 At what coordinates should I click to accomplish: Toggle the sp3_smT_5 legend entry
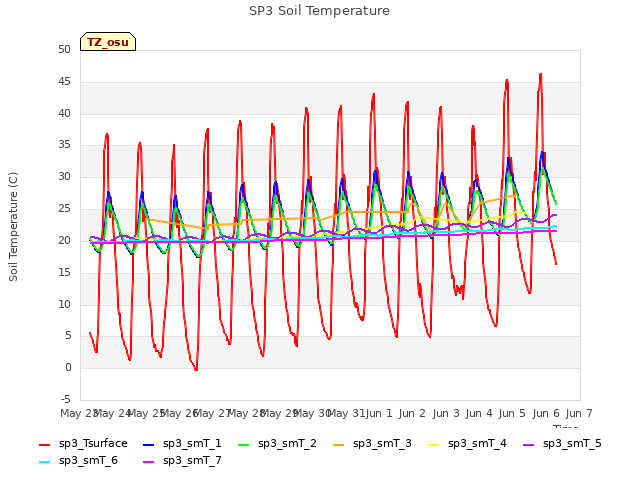pos(562,444)
